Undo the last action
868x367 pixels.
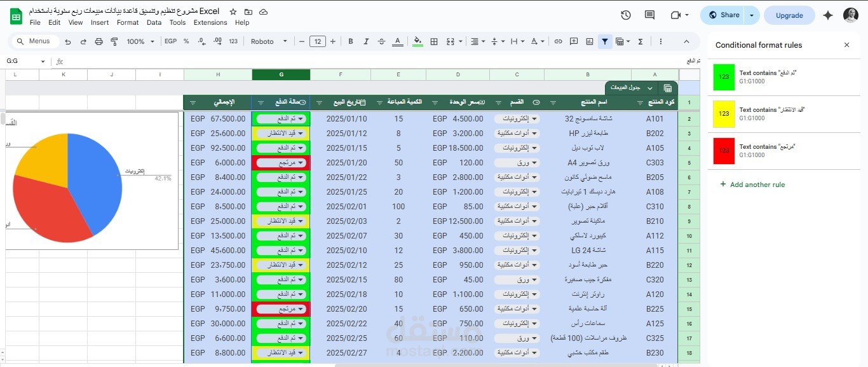(68, 41)
